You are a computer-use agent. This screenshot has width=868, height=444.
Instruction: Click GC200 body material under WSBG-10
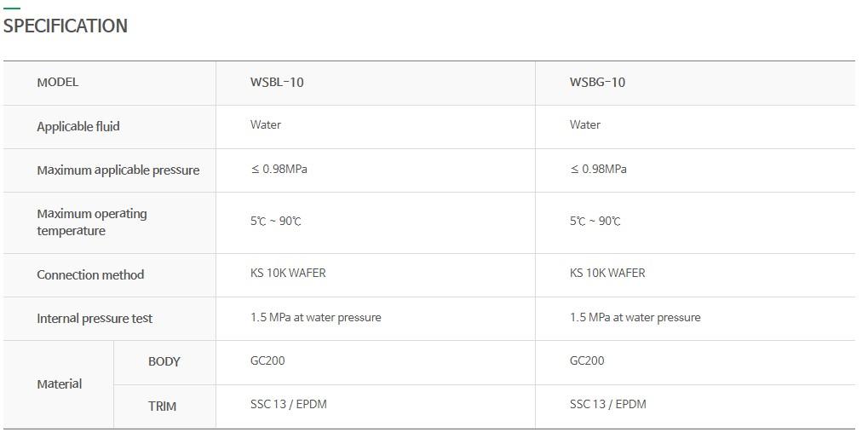click(x=587, y=360)
